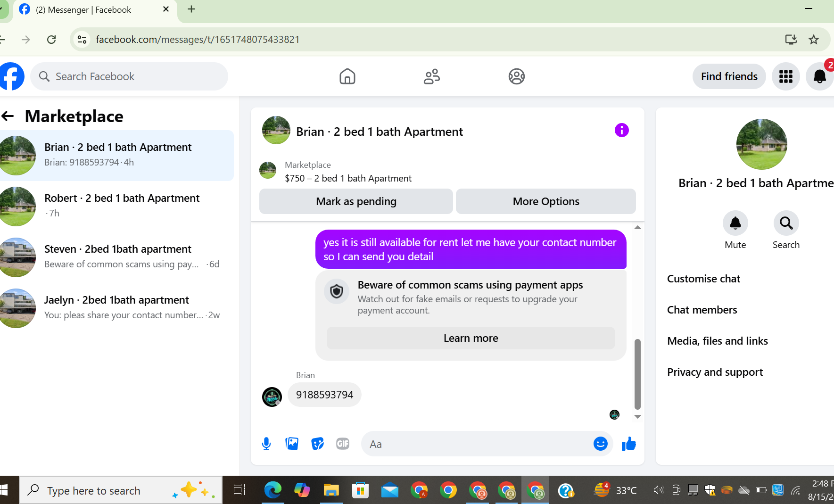Click the chat scrollbar thumb
The image size is (834, 504).
click(x=637, y=374)
